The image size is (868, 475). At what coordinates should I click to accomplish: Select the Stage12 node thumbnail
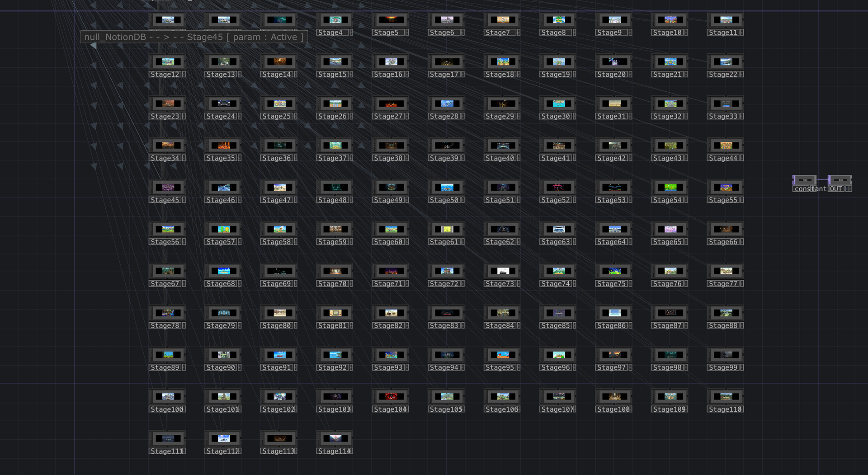point(168,62)
